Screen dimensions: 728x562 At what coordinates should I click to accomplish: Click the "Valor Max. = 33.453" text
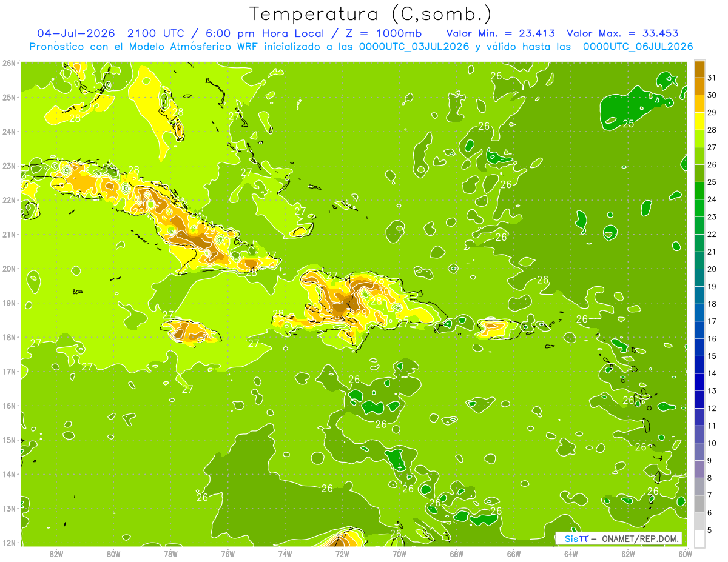pyautogui.click(x=622, y=33)
